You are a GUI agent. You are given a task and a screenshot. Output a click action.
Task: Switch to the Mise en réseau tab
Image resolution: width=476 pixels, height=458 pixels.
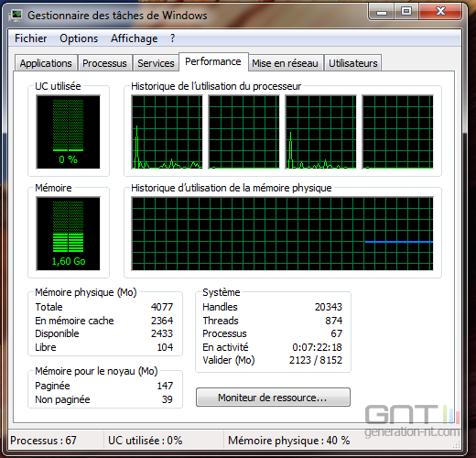point(285,63)
